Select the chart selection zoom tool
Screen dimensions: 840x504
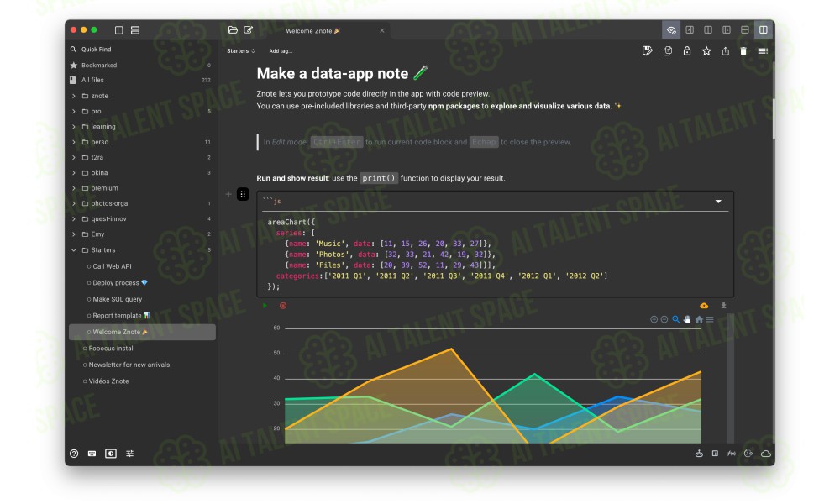coord(676,319)
